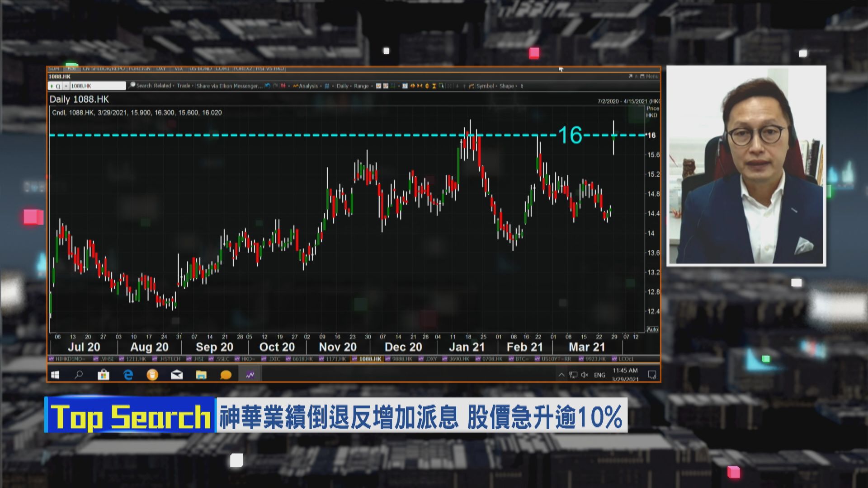
Task: Click the Trade menu item
Action: 183,86
